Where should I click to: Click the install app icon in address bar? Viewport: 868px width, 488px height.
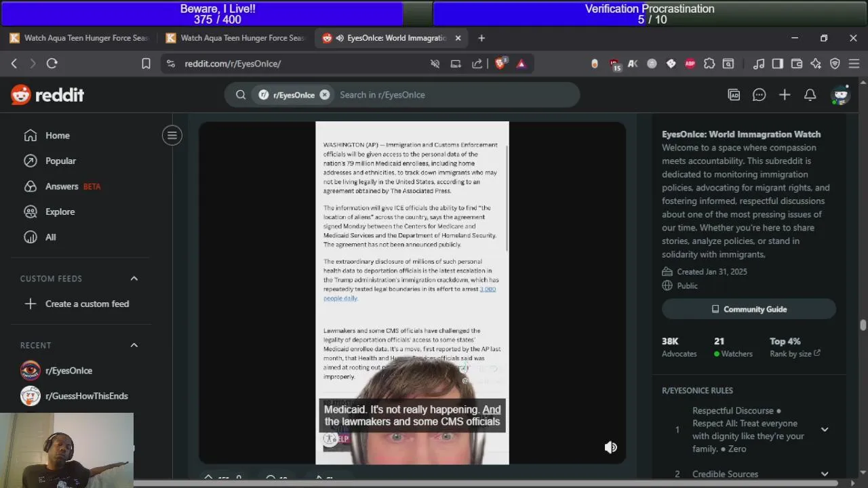(456, 64)
